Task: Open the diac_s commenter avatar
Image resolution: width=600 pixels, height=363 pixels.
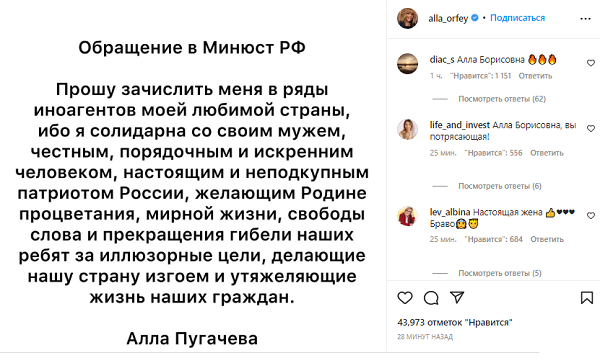Action: [408, 63]
